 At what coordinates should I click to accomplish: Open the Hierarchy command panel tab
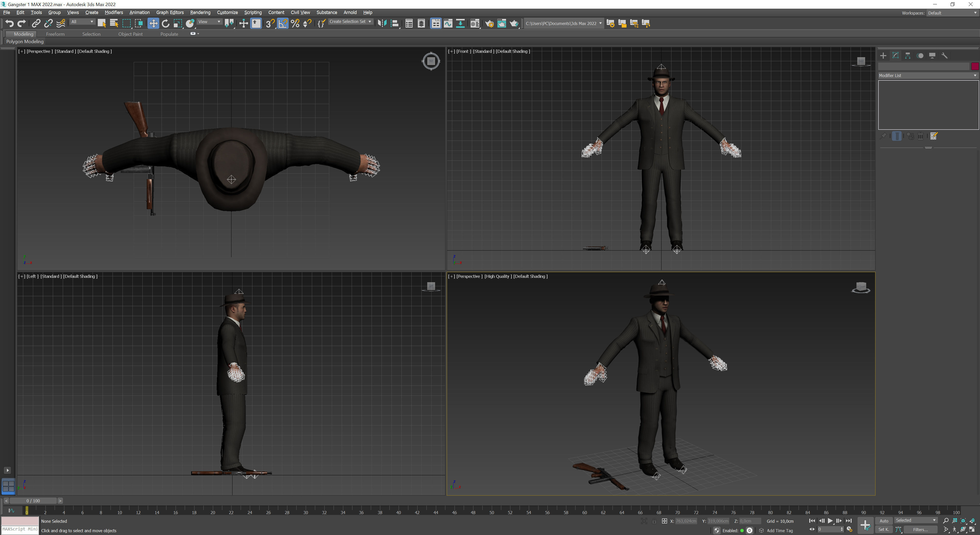[908, 56]
